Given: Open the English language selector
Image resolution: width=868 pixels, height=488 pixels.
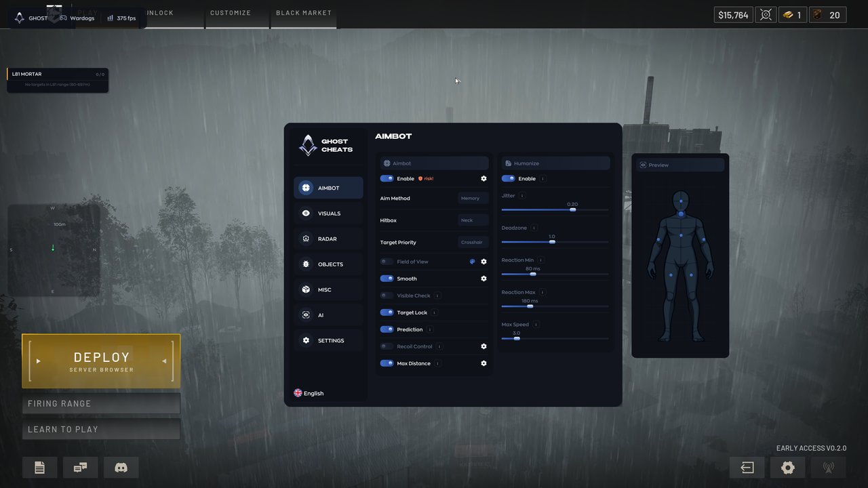Looking at the screenshot, I should click(309, 393).
